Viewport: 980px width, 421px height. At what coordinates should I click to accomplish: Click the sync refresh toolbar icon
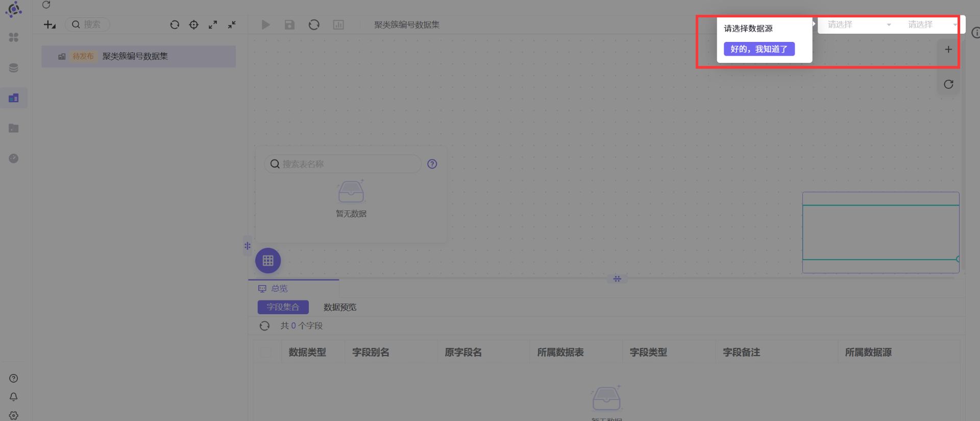(x=314, y=25)
